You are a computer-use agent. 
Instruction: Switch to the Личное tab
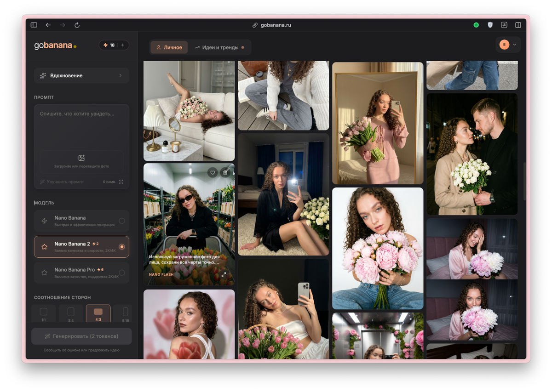tap(169, 47)
